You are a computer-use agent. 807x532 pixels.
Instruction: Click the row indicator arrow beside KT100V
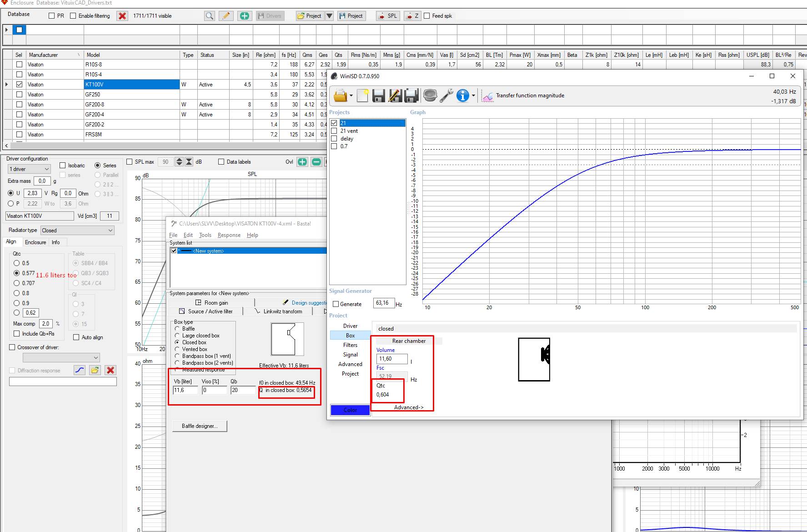(x=7, y=85)
